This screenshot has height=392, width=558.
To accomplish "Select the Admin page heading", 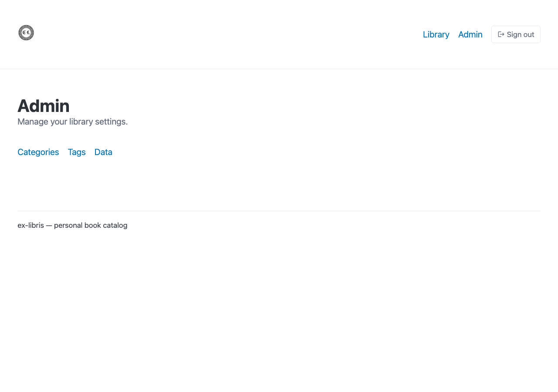I will click(x=43, y=106).
